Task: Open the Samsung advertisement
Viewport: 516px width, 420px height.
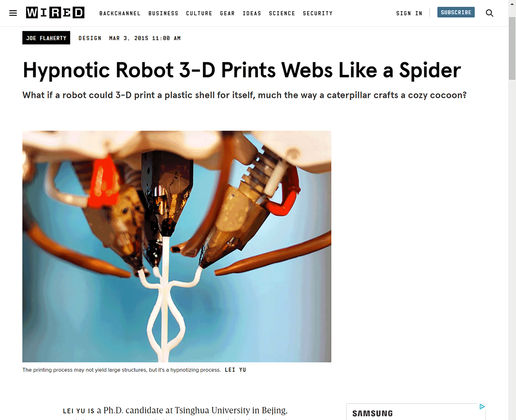Action: 416,412
